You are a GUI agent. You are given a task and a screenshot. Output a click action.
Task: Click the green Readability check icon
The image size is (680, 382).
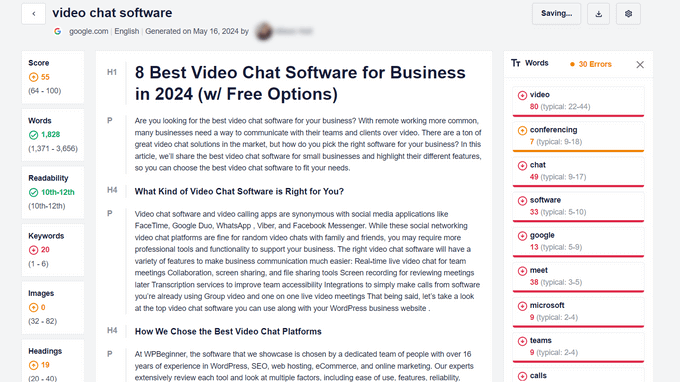coord(33,193)
